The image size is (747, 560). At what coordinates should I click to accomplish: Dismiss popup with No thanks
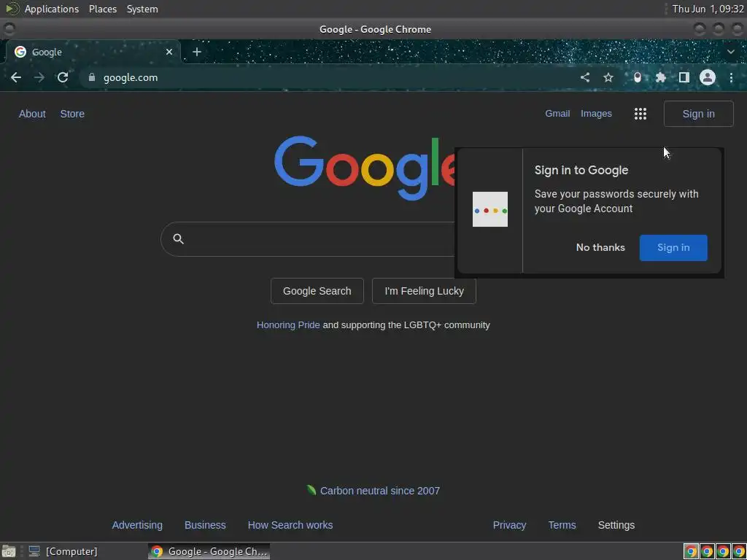600,248
